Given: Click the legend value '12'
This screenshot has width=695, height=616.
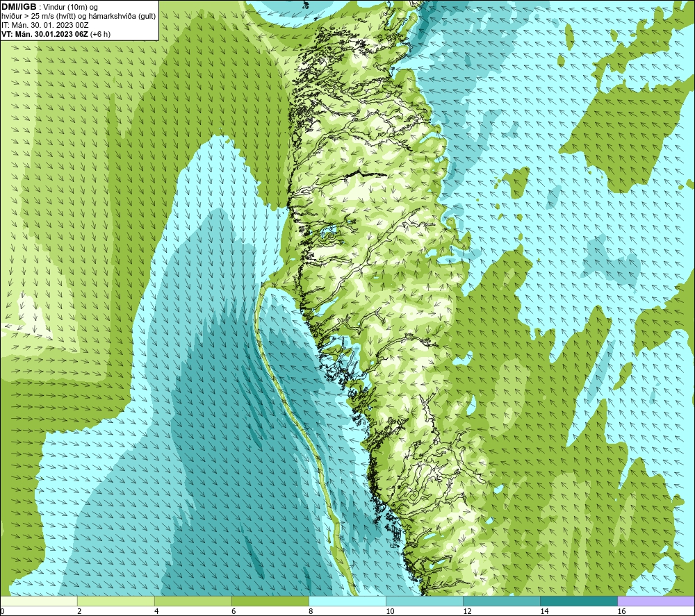Looking at the screenshot, I should (x=467, y=611).
